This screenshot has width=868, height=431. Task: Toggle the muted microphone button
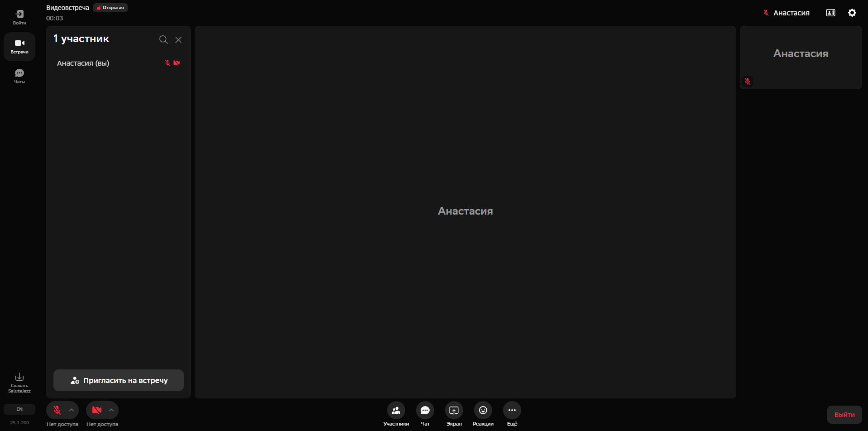57,410
